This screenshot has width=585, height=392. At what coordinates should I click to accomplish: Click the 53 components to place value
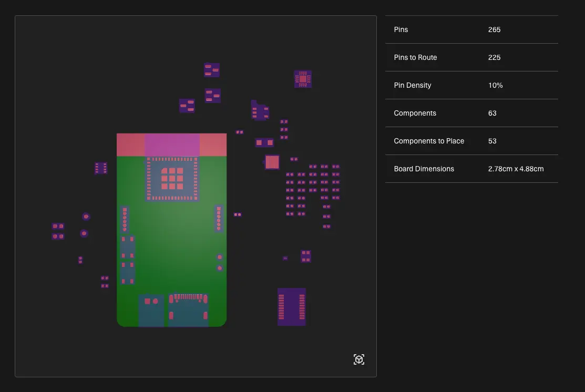[492, 141]
